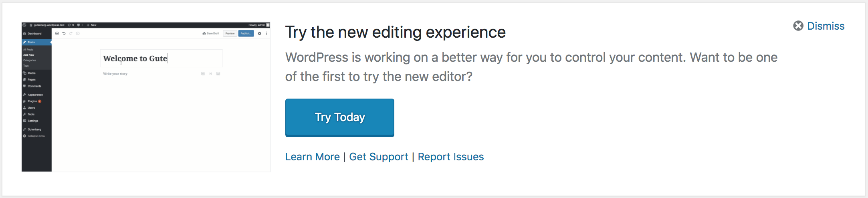This screenshot has width=868, height=198.
Task: Click the settings gear icon in preview
Action: click(259, 33)
